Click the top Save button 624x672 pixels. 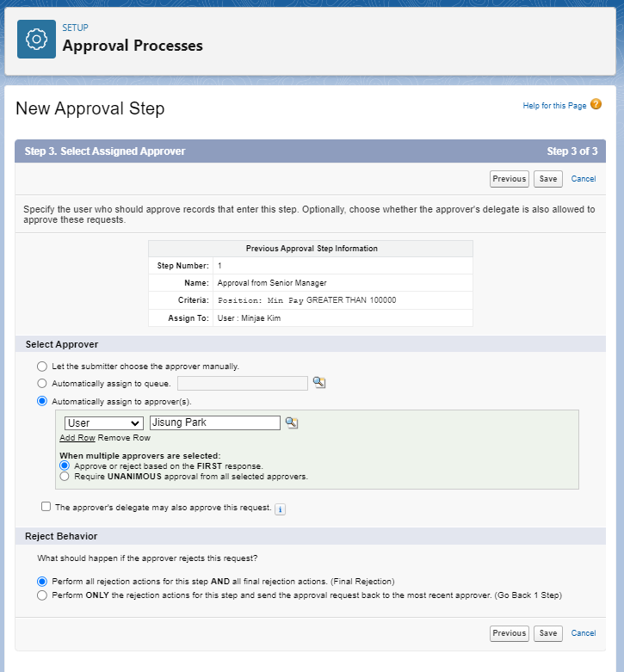[x=547, y=179]
